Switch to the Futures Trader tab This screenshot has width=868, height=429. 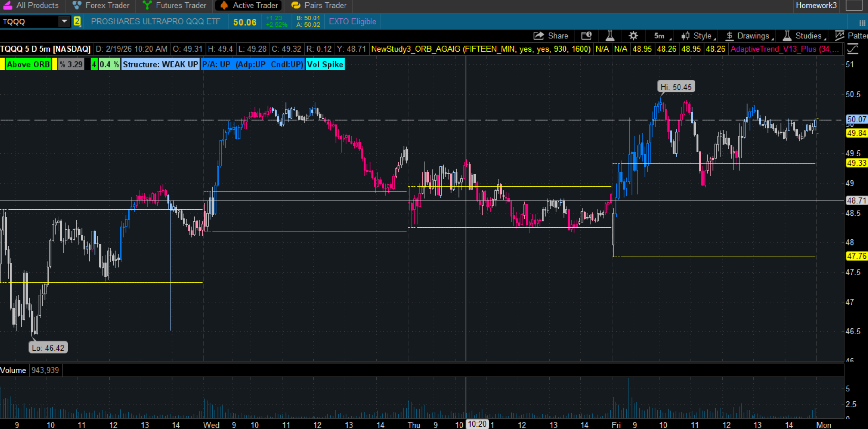[x=175, y=5]
